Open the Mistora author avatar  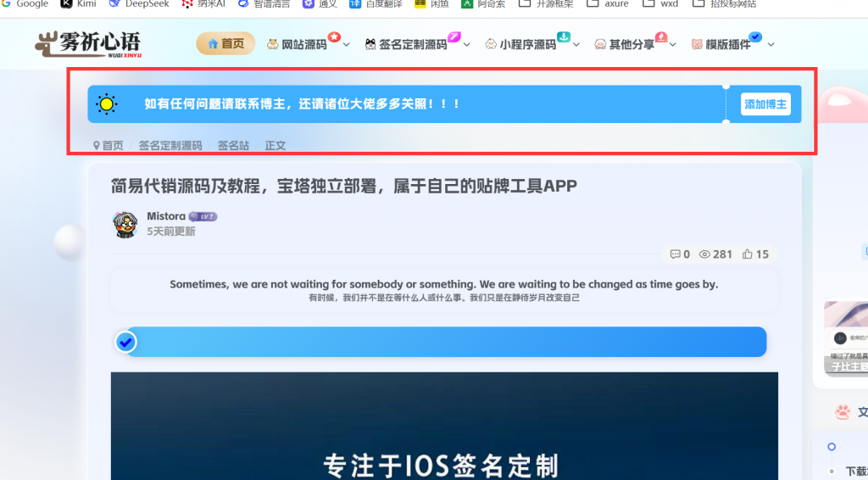(125, 224)
